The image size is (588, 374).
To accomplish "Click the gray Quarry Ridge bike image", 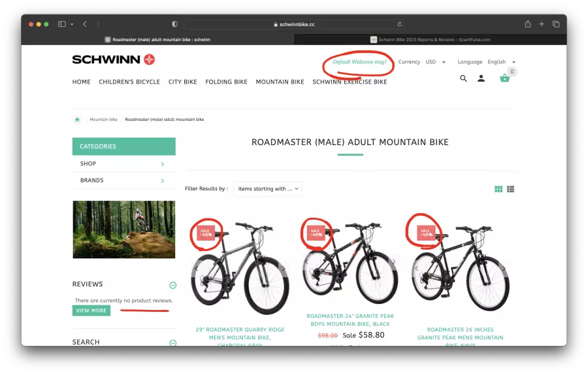I will (x=240, y=269).
